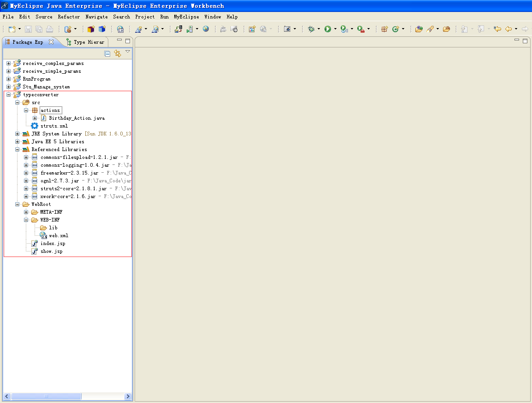Click the green Run play icon
This screenshot has width=532, height=403.
click(328, 29)
